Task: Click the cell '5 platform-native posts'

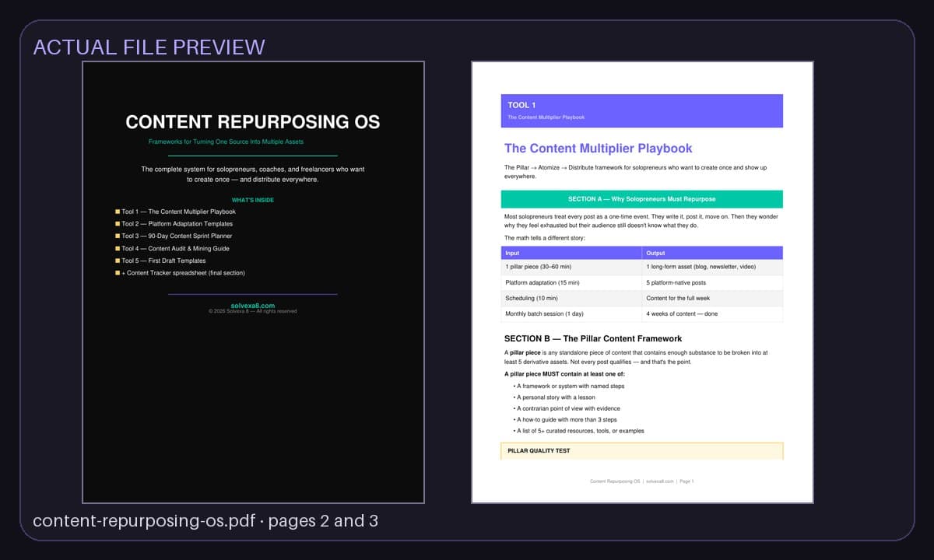Action: point(713,282)
